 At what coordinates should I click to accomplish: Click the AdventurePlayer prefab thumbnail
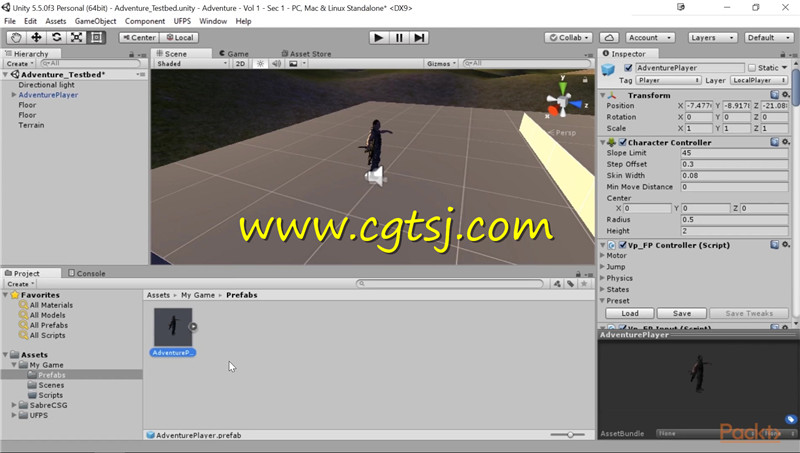point(173,327)
